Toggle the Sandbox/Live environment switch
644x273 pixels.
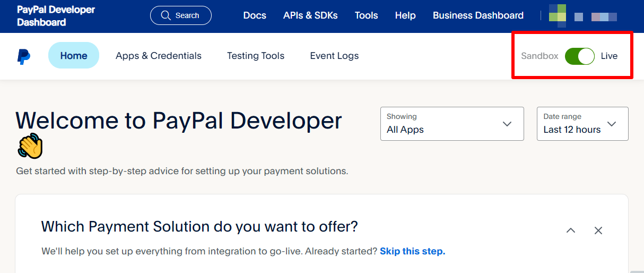tap(579, 56)
